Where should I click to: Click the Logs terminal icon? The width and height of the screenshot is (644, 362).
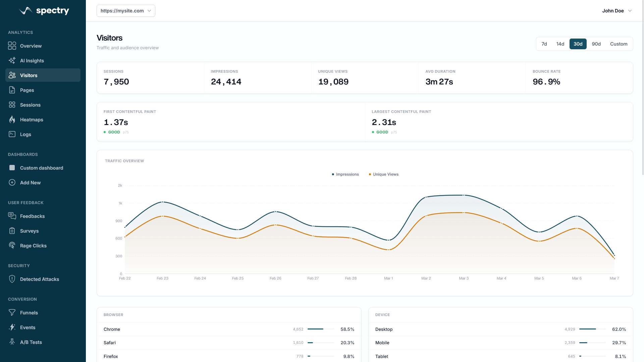[12, 134]
